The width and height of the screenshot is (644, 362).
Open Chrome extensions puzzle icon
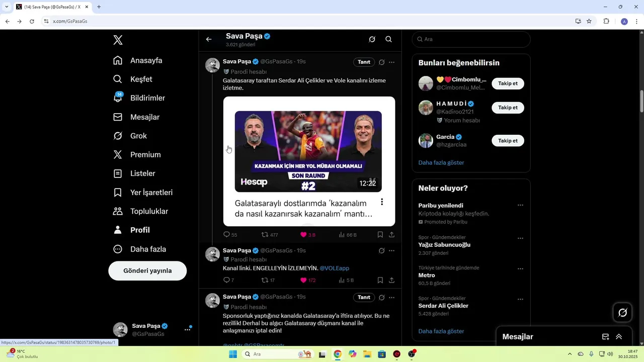[606, 21]
